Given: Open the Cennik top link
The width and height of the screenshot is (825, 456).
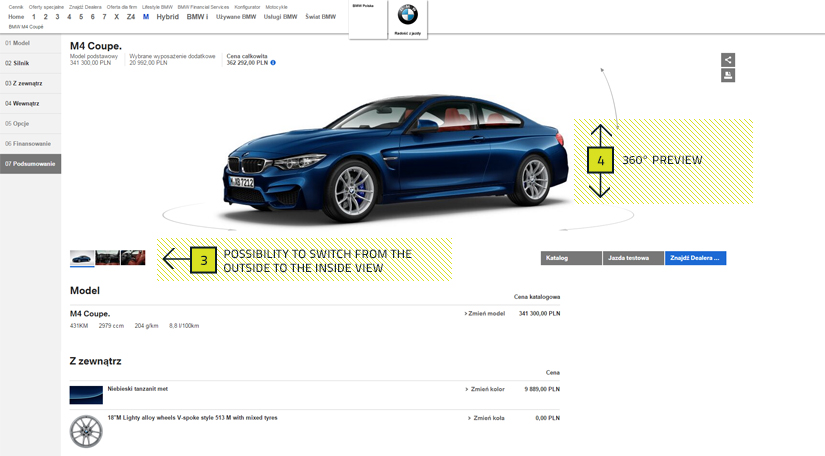Looking at the screenshot, I should 16,7.
